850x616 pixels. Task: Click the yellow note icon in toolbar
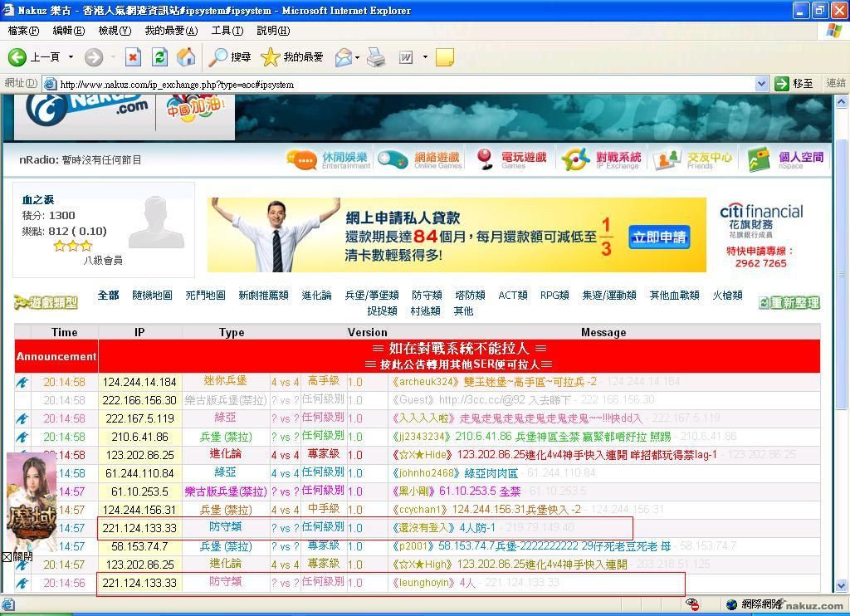tap(445, 56)
